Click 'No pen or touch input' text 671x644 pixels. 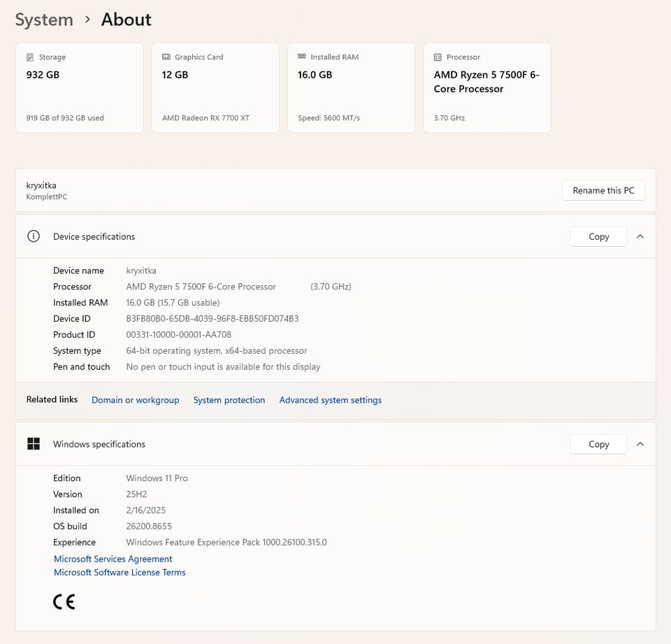(224, 367)
